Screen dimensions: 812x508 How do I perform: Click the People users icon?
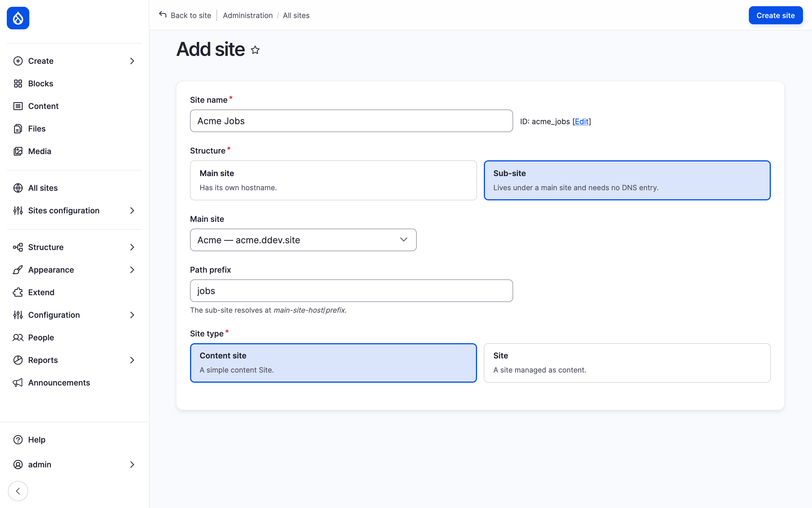[18, 337]
